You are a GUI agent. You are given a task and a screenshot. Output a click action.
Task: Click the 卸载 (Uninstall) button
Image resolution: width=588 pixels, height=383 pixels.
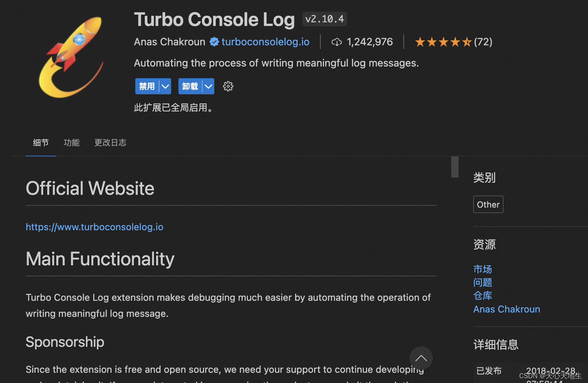(190, 86)
